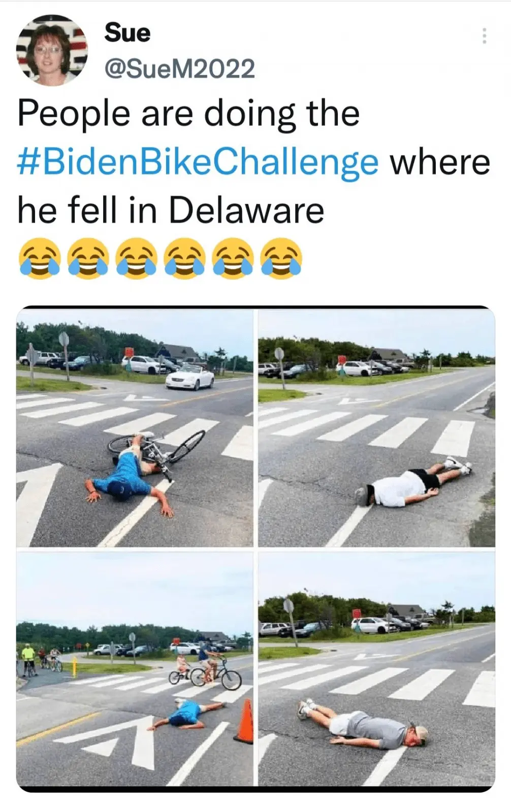Open the three-dot more options menu
Image resolution: width=511 pixels, height=812 pixels.
484,36
